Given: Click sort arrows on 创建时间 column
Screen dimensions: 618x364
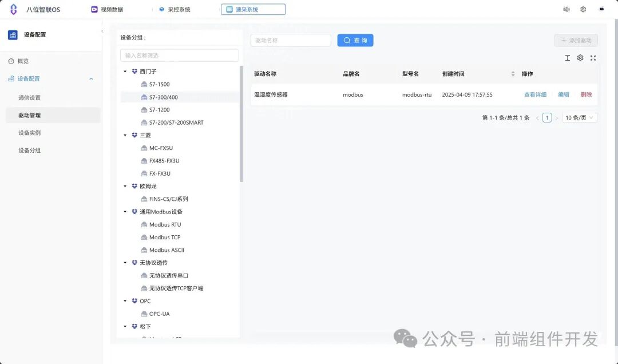Looking at the screenshot, I should point(513,74).
